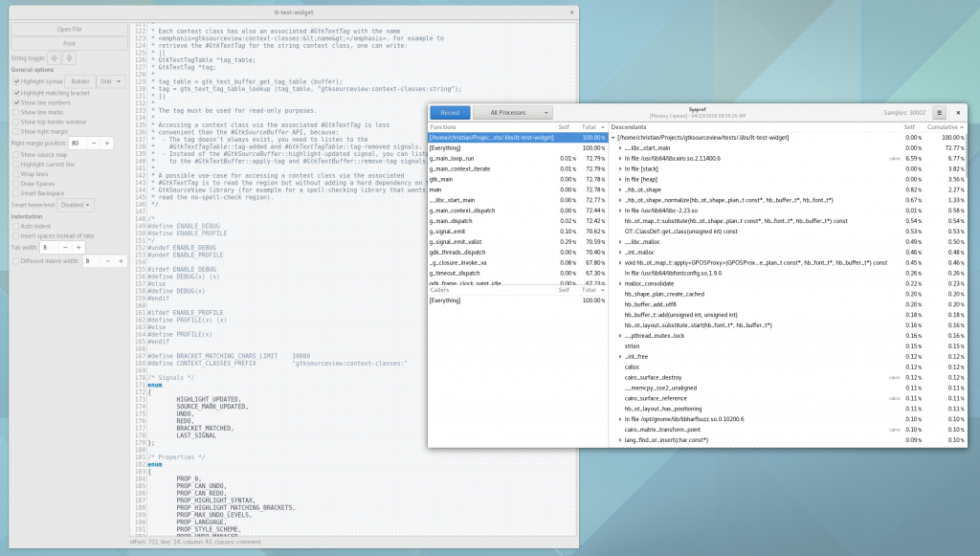Select the [Everything] row in Functions list
The height and width of the screenshot is (556, 980).
(518, 148)
